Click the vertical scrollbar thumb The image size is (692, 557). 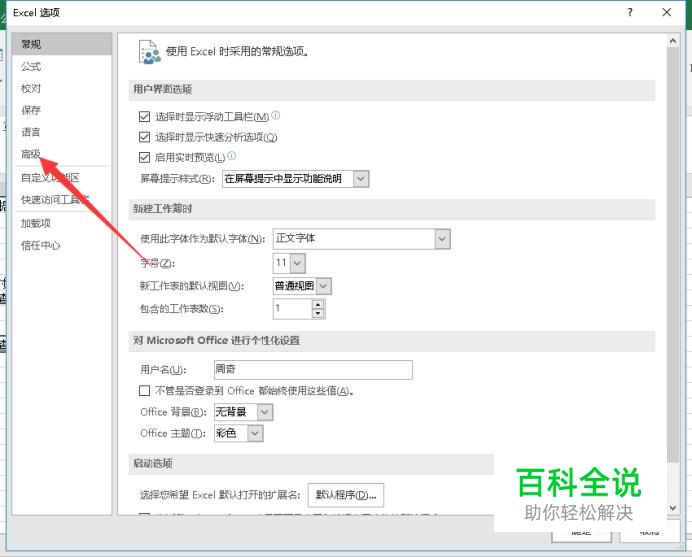673,255
